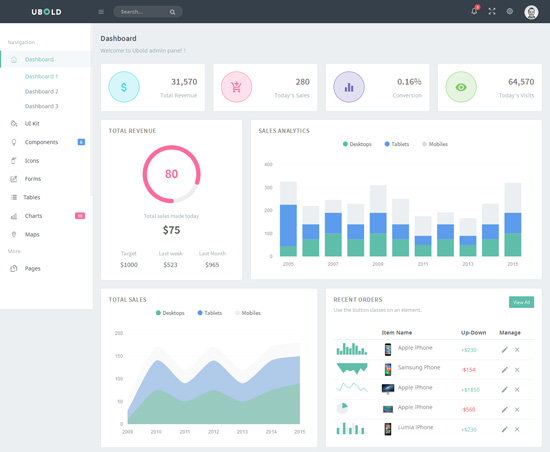Click the Total Revenue dollar icon
The image size is (550, 452).
click(x=124, y=87)
